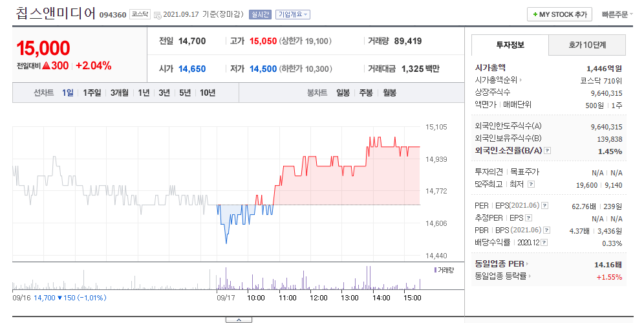Click the 상장주식수 value 9,640,315

tap(606, 93)
